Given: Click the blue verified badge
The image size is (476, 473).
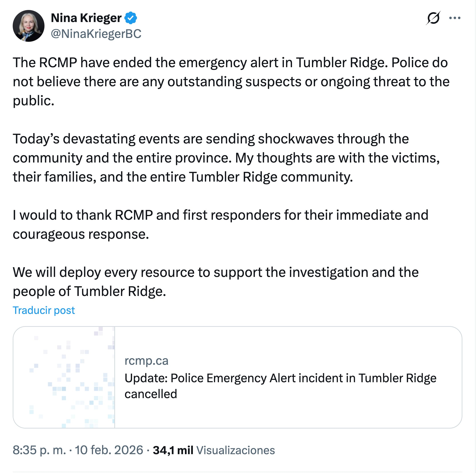Looking at the screenshot, I should click(x=130, y=18).
